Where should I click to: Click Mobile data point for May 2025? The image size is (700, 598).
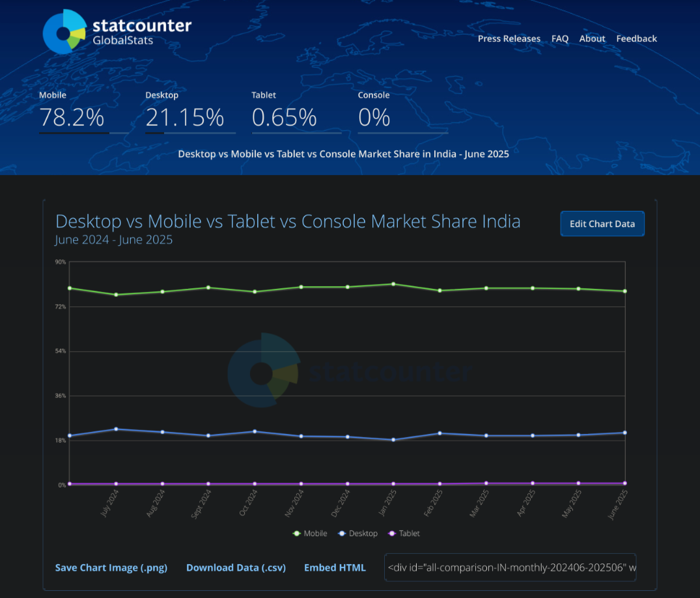click(x=579, y=289)
